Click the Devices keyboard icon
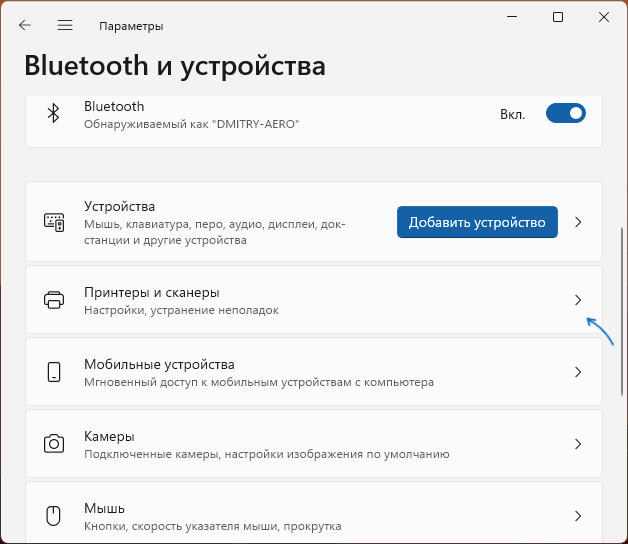This screenshot has height=544, width=628. 54,222
